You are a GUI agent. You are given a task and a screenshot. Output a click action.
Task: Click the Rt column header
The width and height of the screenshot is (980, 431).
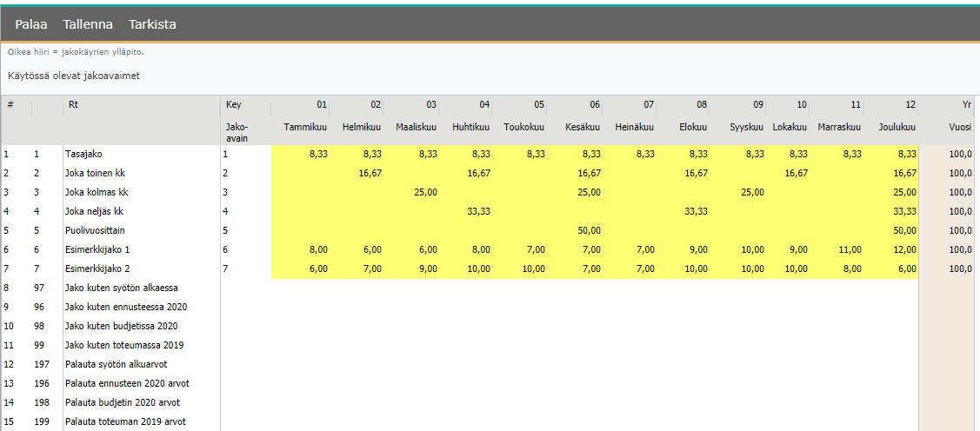tap(71, 104)
